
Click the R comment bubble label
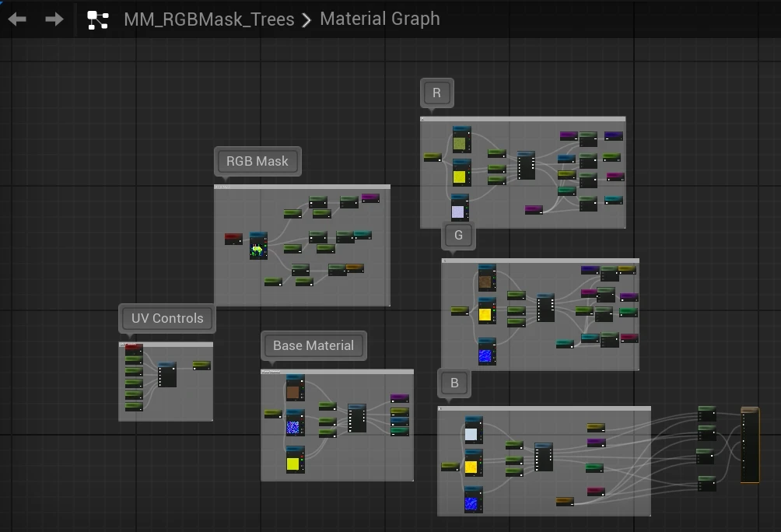pyautogui.click(x=436, y=93)
